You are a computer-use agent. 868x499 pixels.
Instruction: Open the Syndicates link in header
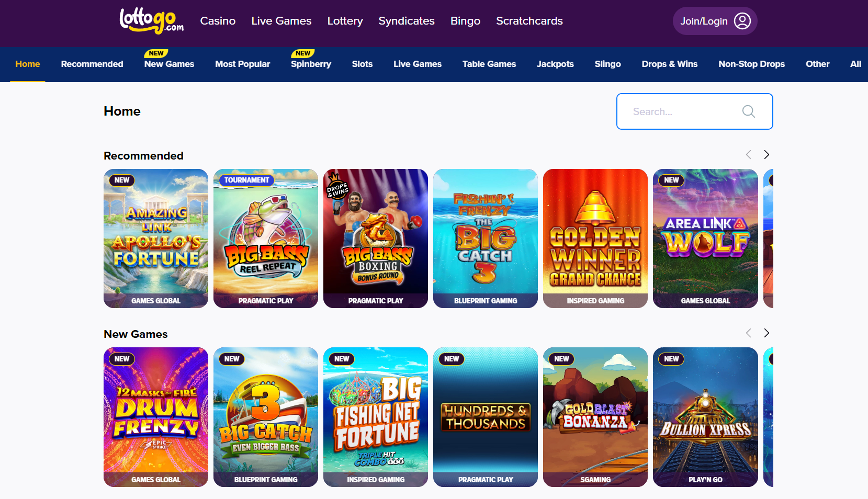click(x=407, y=21)
